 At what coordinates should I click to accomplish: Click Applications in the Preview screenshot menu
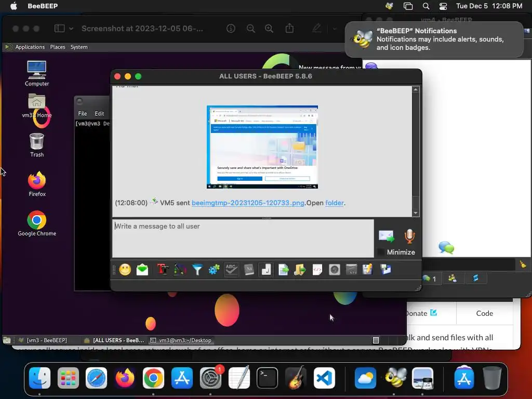pyautogui.click(x=30, y=47)
